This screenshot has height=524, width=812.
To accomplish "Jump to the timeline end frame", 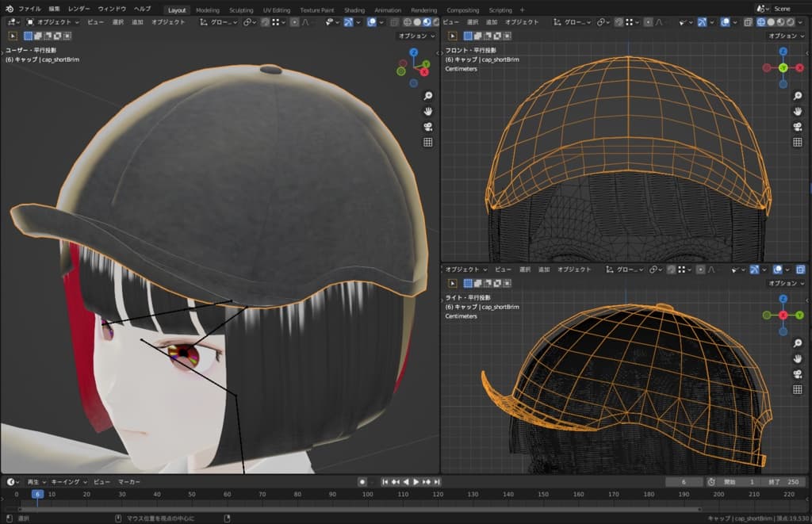I will tap(436, 482).
